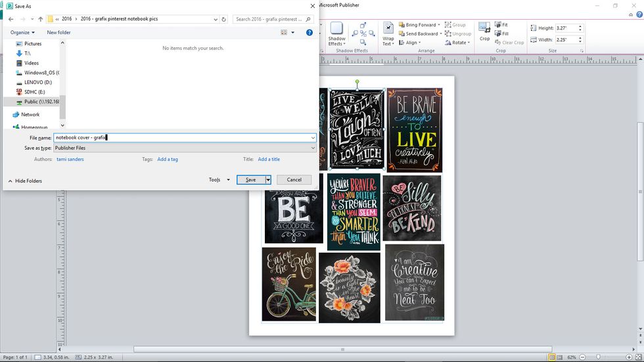Zoom in using plus button
This screenshot has width=644, height=362.
629,357
